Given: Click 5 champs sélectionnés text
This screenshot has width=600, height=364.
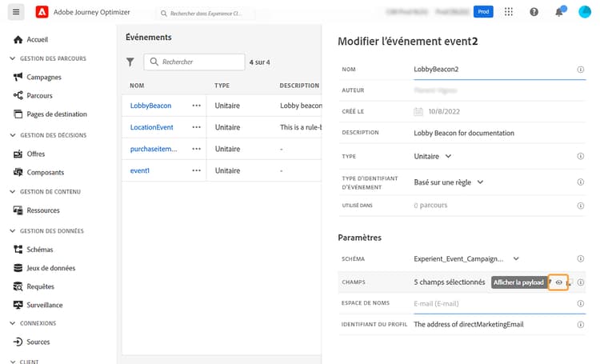Looking at the screenshot, I should click(x=450, y=282).
